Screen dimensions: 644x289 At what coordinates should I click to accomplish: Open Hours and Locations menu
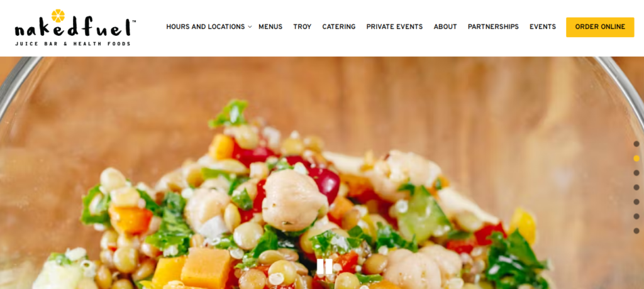coord(206,26)
